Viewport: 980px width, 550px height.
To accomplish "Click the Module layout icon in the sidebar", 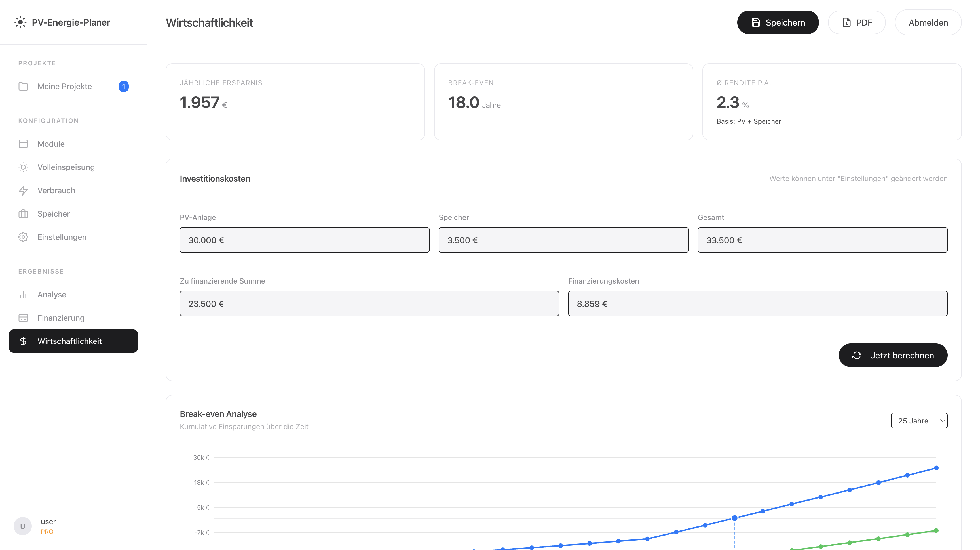I will [23, 144].
